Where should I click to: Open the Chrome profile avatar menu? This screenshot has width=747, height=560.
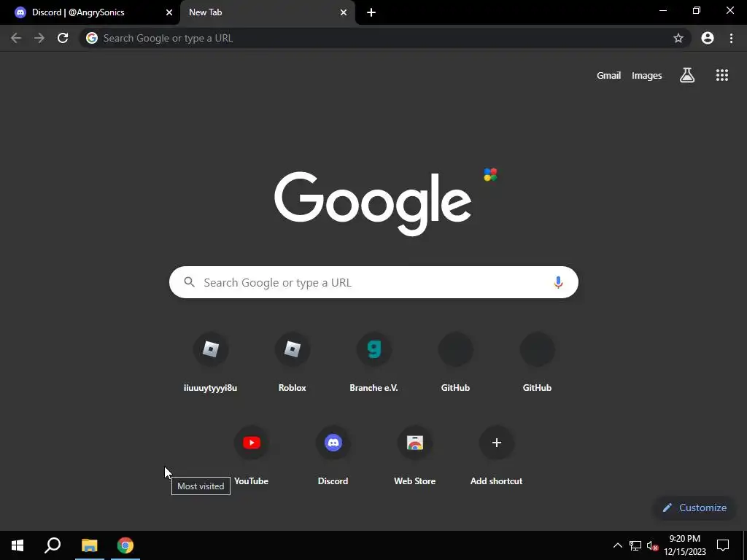pyautogui.click(x=708, y=38)
